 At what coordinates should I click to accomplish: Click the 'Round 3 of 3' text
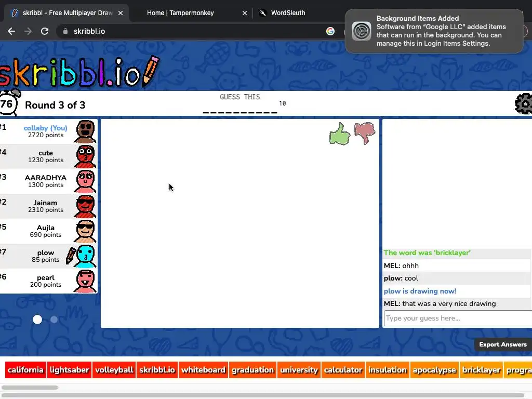pyautogui.click(x=55, y=105)
